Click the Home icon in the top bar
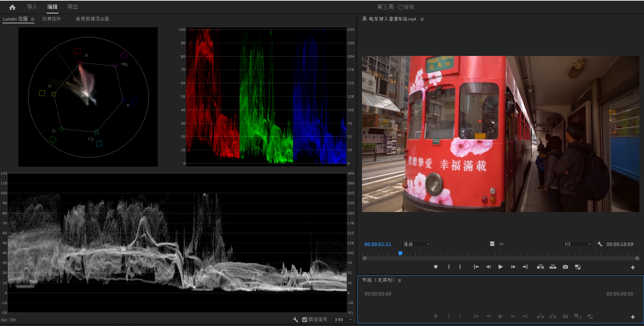 (12, 7)
